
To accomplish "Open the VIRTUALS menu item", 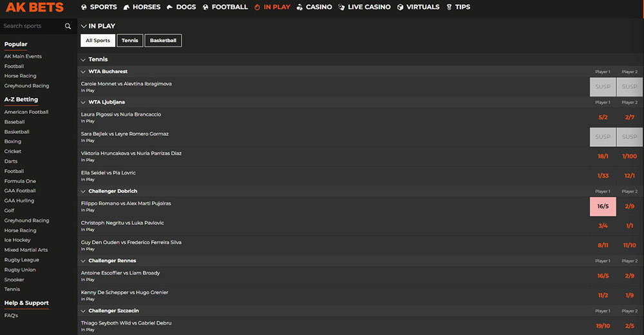I will pyautogui.click(x=422, y=7).
